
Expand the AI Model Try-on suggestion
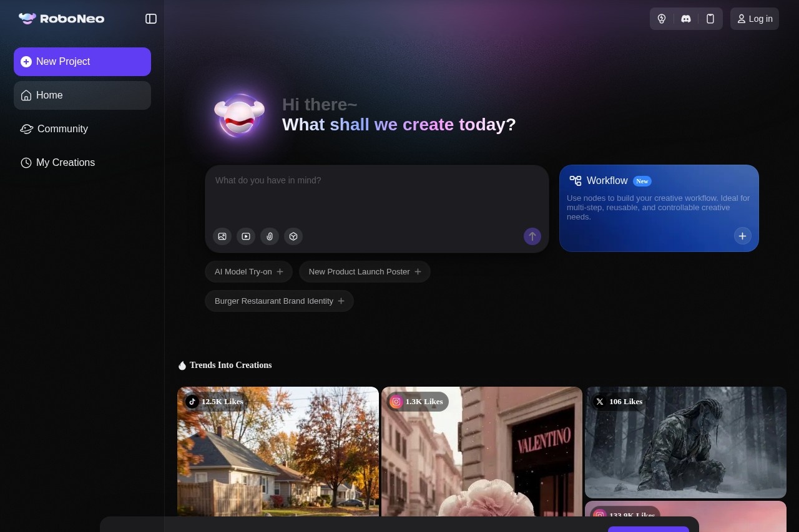tap(248, 272)
